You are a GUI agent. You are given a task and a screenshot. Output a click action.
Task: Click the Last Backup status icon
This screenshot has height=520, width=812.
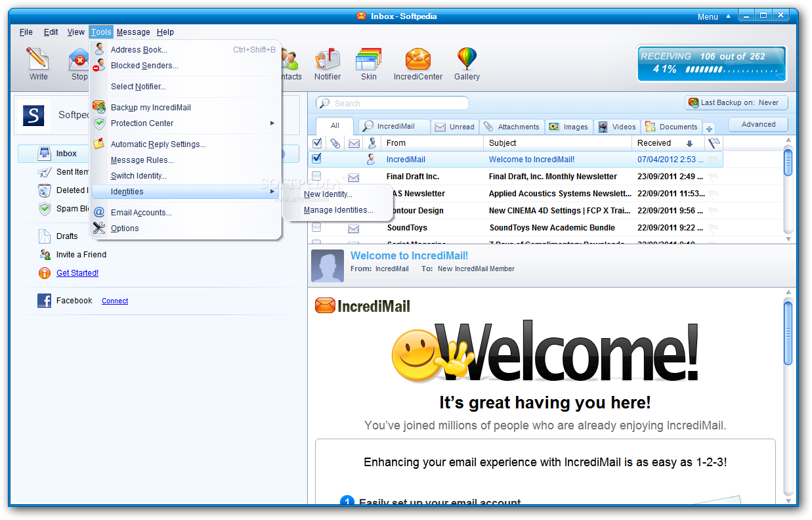pos(693,102)
